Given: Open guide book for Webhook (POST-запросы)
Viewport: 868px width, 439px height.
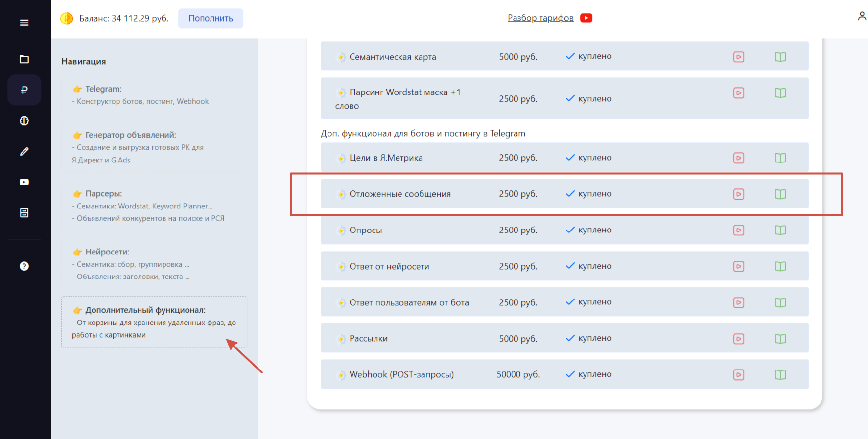Looking at the screenshot, I should click(x=780, y=375).
